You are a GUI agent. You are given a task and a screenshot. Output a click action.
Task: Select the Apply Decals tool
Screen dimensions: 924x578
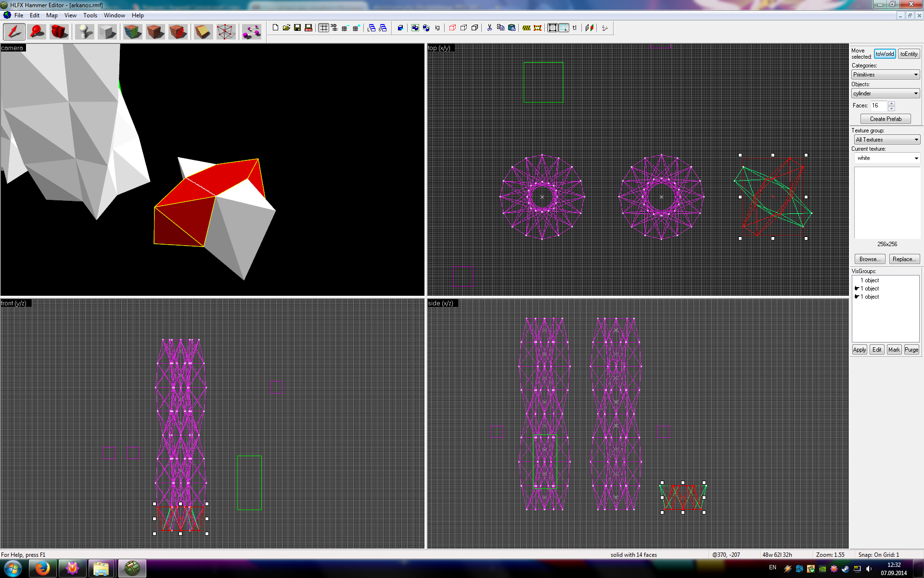[178, 32]
